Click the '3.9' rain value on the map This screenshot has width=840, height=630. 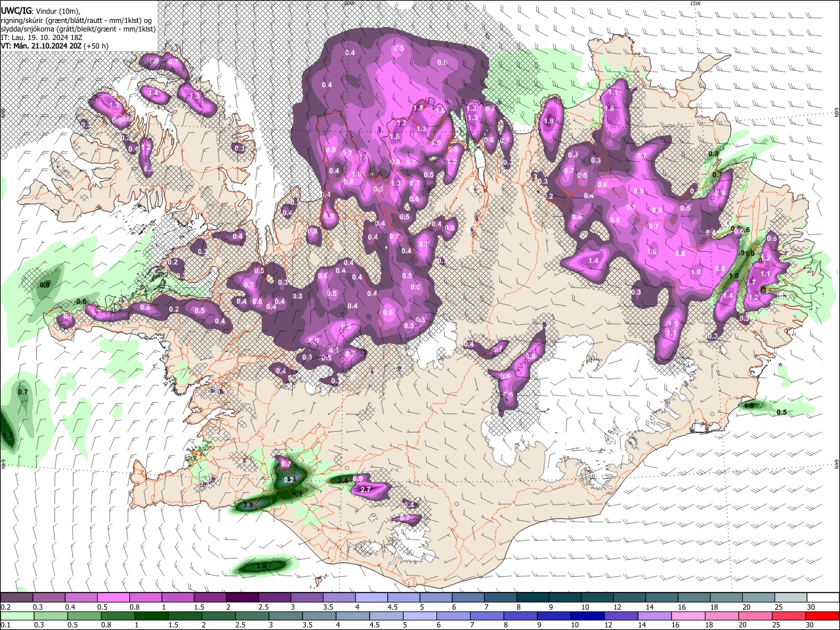(x=248, y=505)
